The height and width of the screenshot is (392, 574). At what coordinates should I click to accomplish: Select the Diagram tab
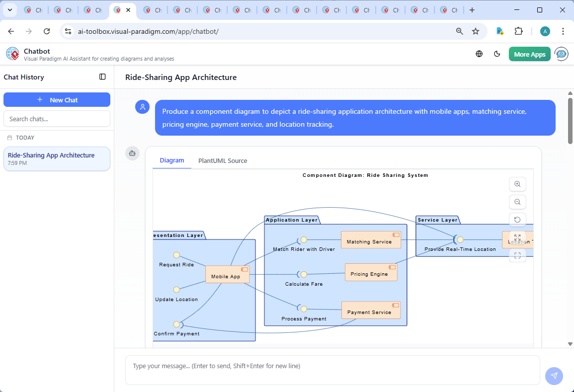[x=172, y=160]
